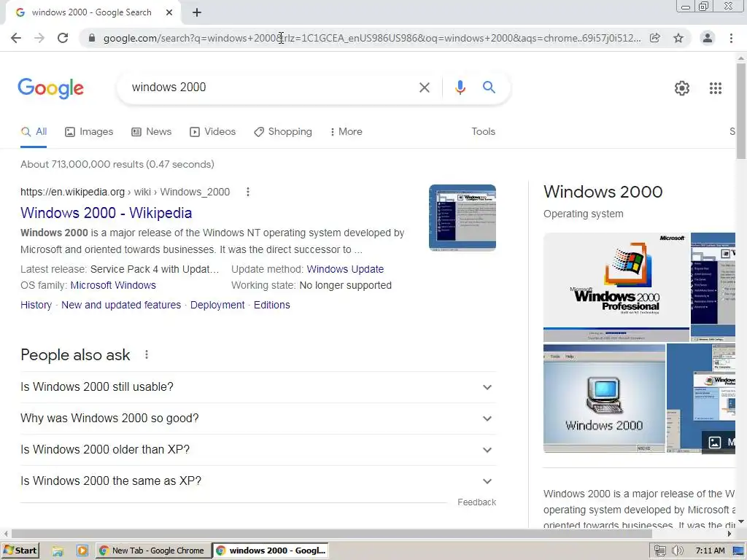747x560 pixels.
Task: Open the Deployment sitelink
Action: click(x=217, y=306)
